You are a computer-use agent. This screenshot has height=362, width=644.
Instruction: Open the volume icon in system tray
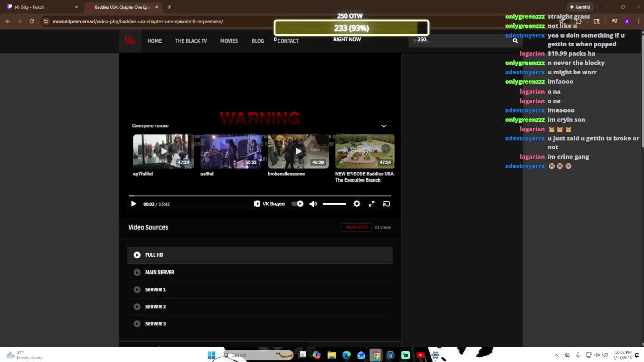(597, 355)
